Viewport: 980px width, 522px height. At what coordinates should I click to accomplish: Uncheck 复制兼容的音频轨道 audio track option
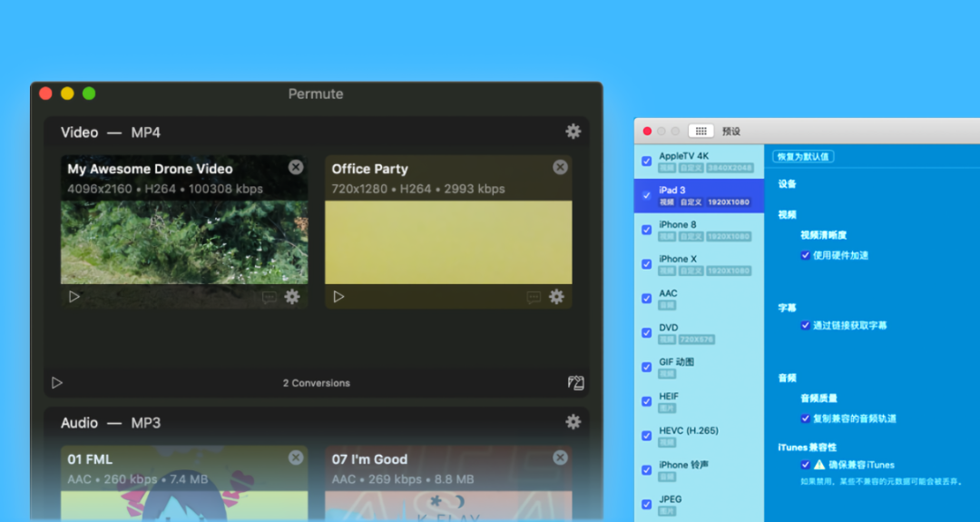coord(805,419)
